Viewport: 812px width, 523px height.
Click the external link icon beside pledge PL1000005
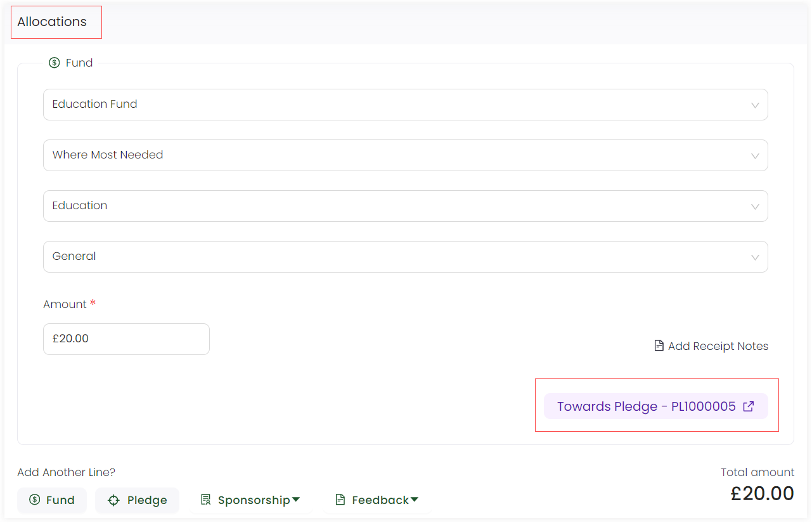749,406
